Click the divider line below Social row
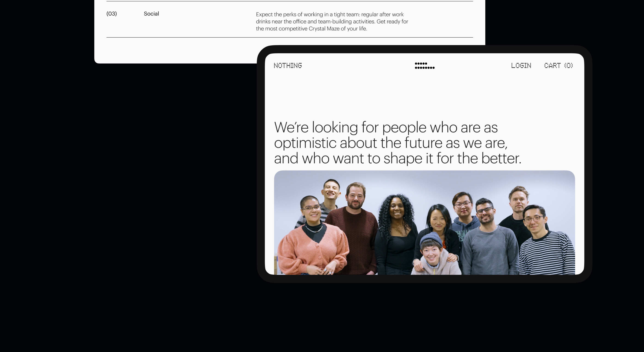 tap(290, 38)
